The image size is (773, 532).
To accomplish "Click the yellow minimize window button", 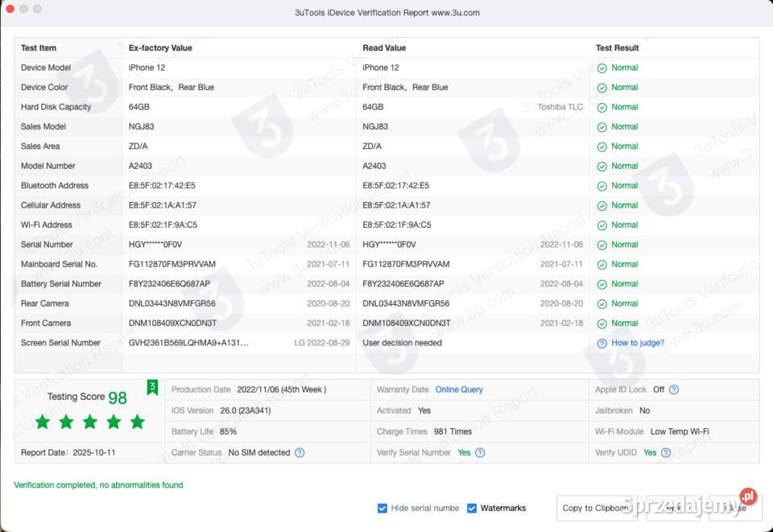I will (x=24, y=9).
